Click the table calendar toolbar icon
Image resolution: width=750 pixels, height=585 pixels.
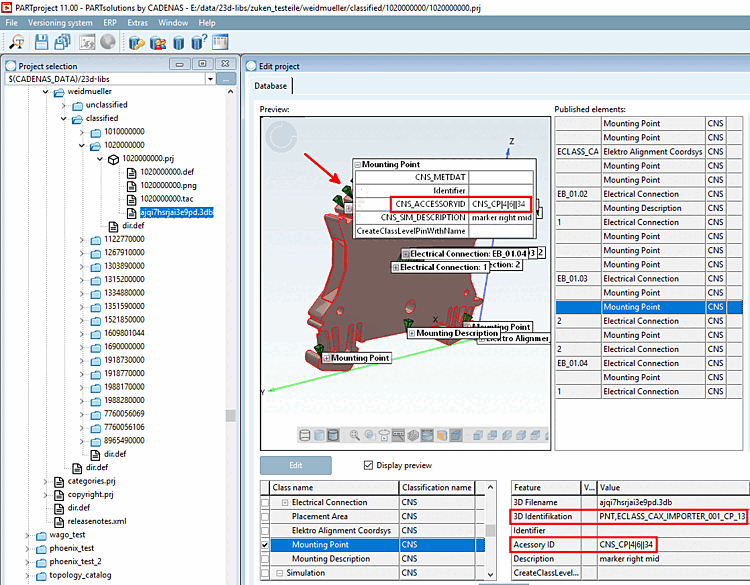(220, 42)
